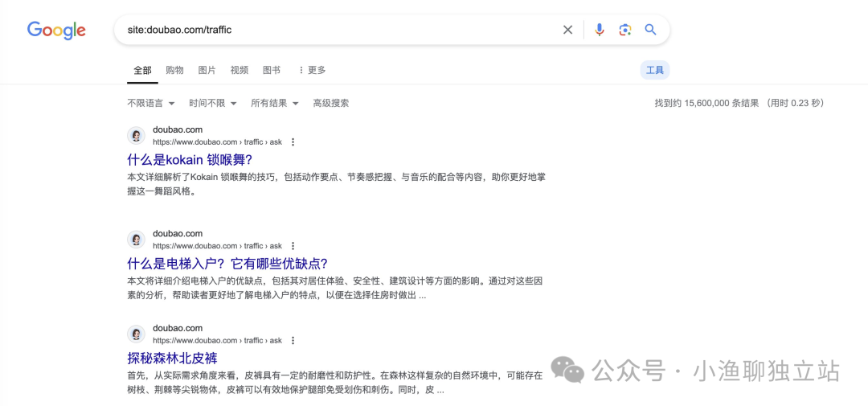Submit search with magnifier icon
The width and height of the screenshot is (868, 406).
click(x=650, y=30)
